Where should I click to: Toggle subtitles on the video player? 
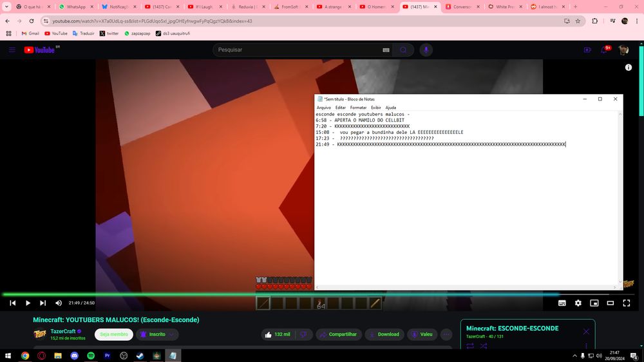pos(562,303)
